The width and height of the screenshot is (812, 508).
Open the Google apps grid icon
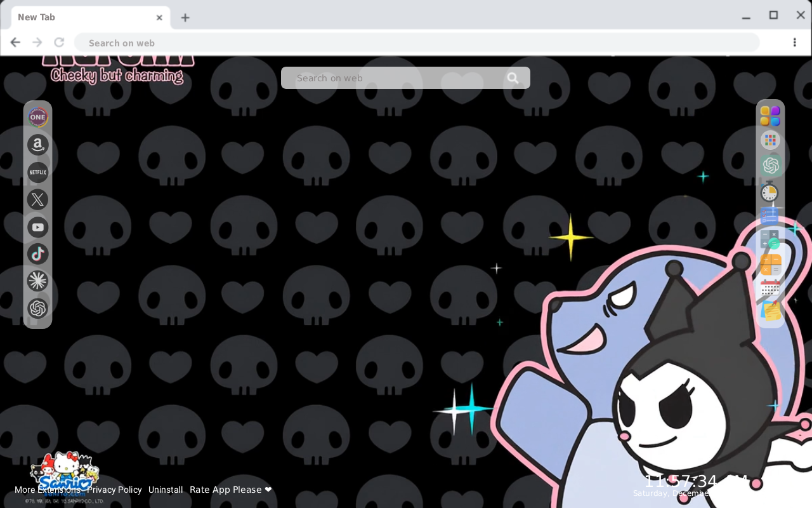coord(770,140)
